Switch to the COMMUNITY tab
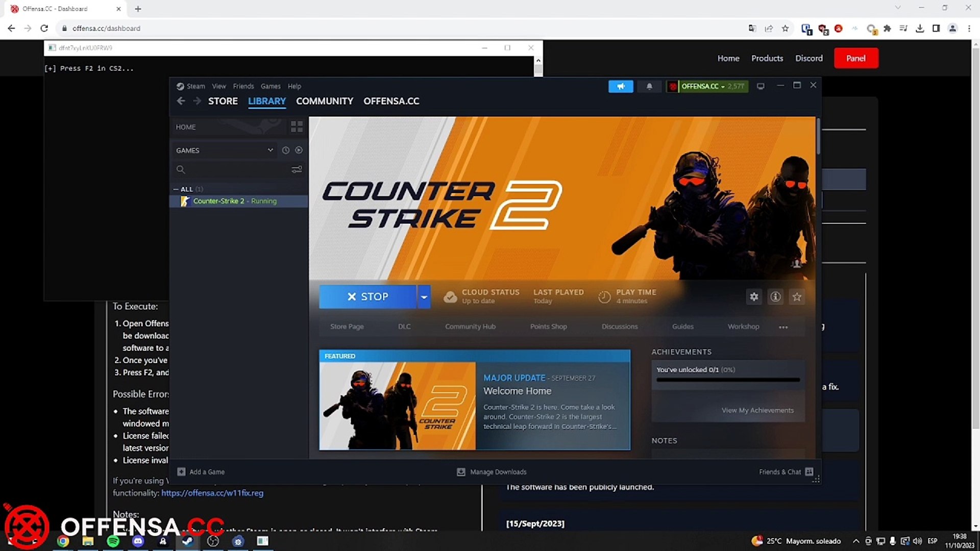Image resolution: width=980 pixels, height=551 pixels. (x=325, y=101)
